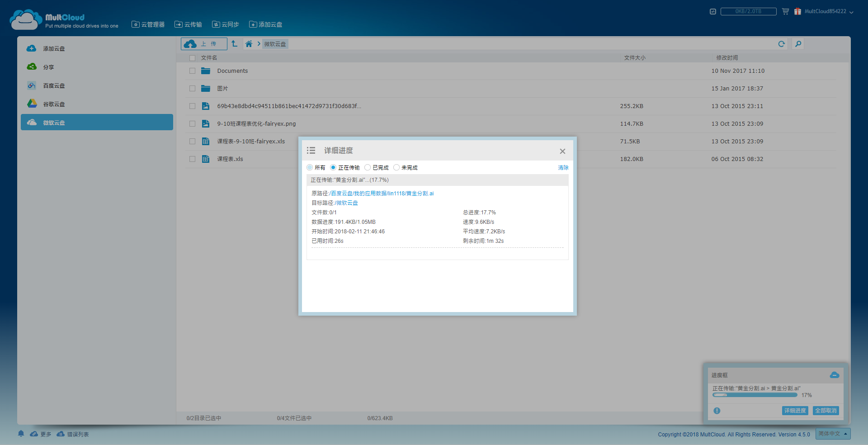868x445 pixels.
Task: Open the 简体中文 language dropdown
Action: (833, 434)
